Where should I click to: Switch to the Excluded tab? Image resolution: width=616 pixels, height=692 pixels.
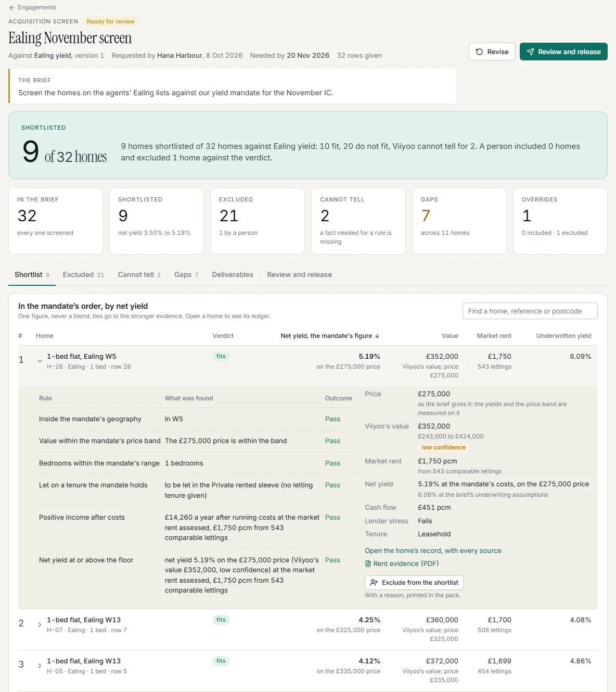click(x=83, y=274)
